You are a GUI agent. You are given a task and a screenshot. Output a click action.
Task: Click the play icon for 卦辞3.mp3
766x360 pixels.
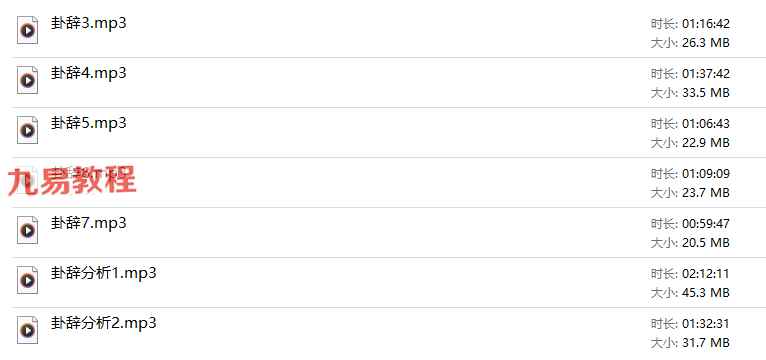[28, 30]
